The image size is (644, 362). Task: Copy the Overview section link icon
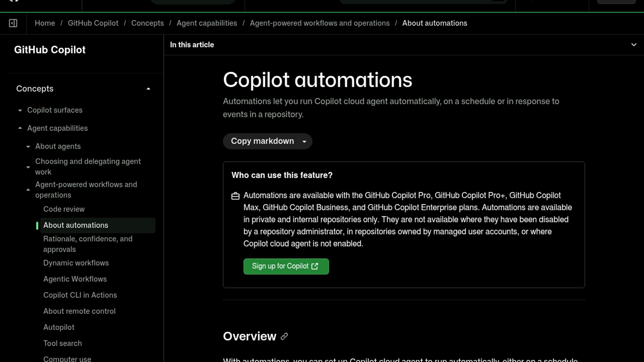click(x=284, y=337)
